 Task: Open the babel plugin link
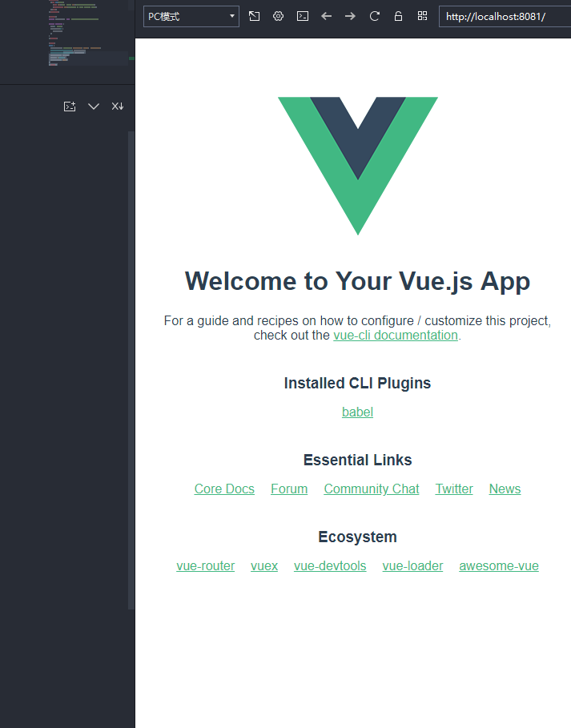(x=357, y=412)
